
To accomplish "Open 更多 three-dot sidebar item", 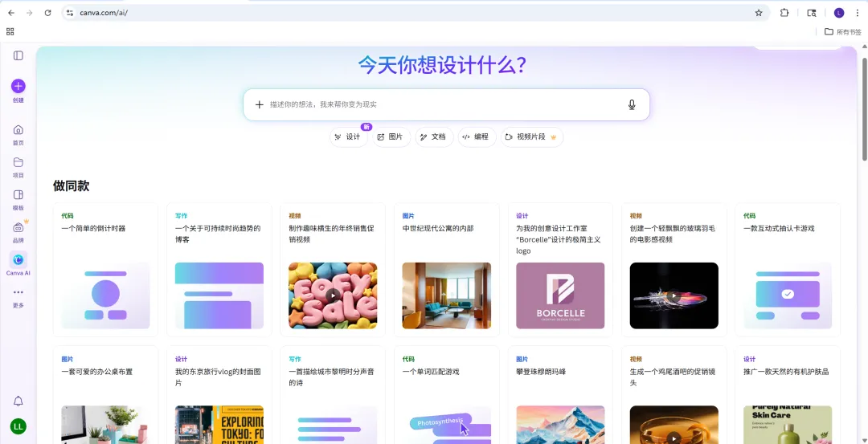I will [18, 298].
